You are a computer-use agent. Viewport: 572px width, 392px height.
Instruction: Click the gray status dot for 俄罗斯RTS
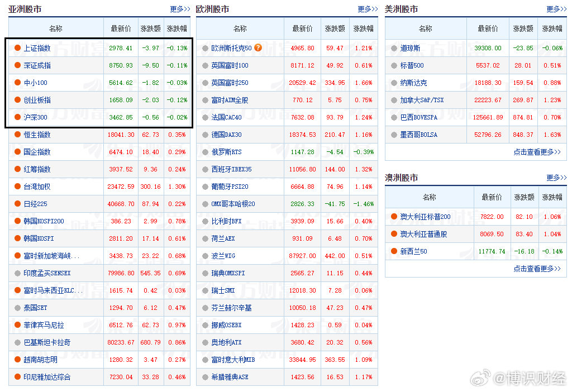[206, 152]
